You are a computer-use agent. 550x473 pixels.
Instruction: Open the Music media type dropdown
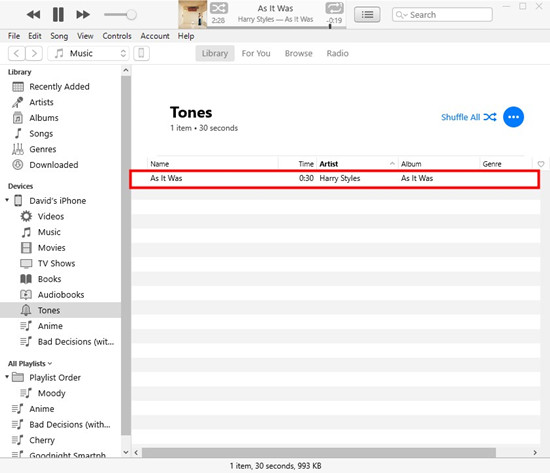(88, 53)
